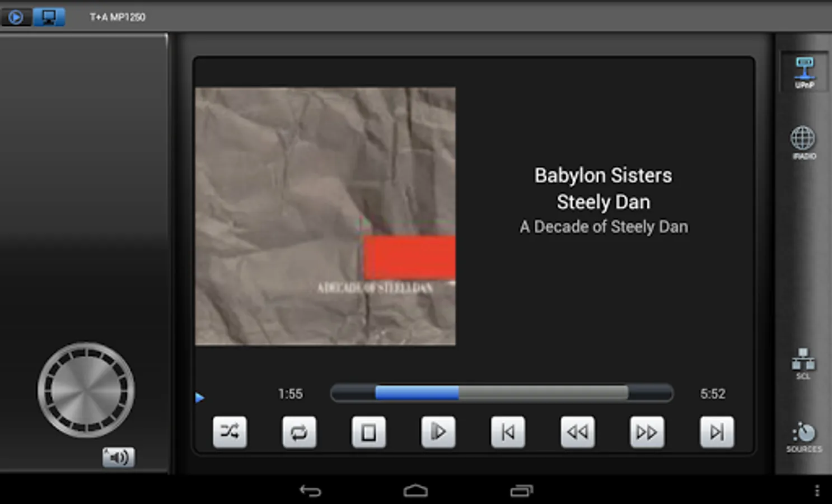This screenshot has height=504, width=832.
Task: Click the elapsed time 1:55
Action: point(290,394)
